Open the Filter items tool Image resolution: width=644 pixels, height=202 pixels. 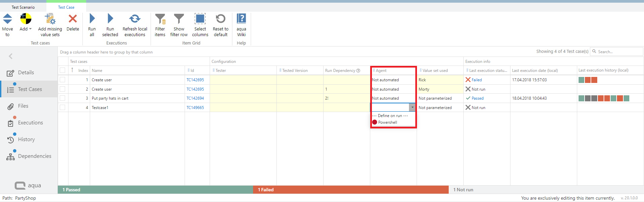point(160,19)
